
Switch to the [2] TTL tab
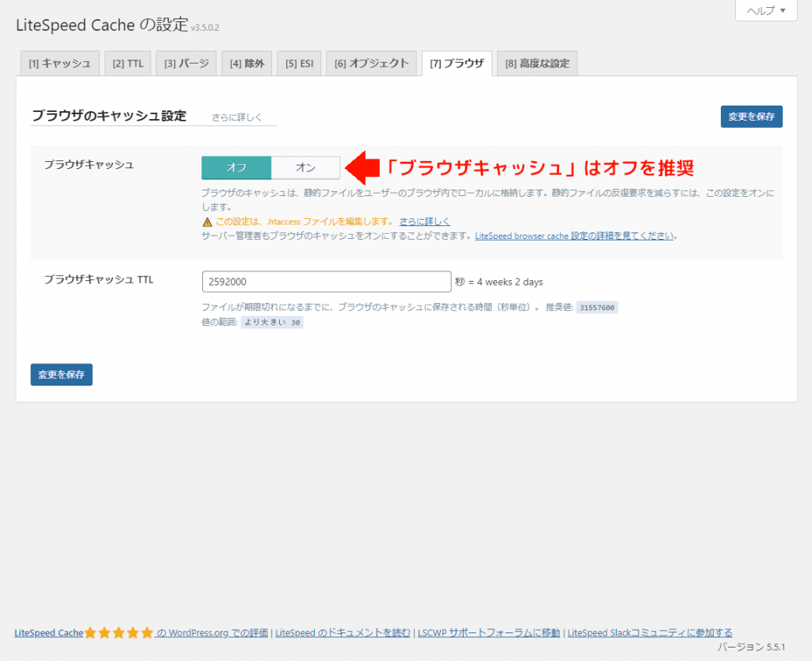pyautogui.click(x=128, y=63)
